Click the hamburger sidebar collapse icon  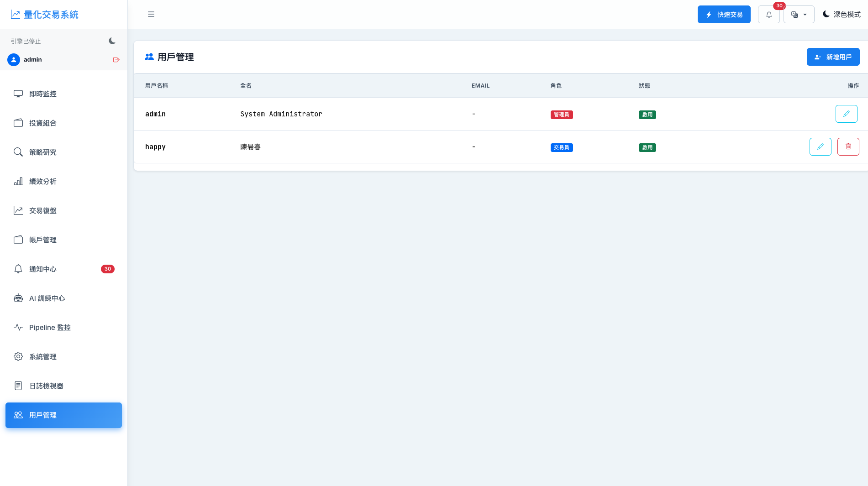pos(151,15)
